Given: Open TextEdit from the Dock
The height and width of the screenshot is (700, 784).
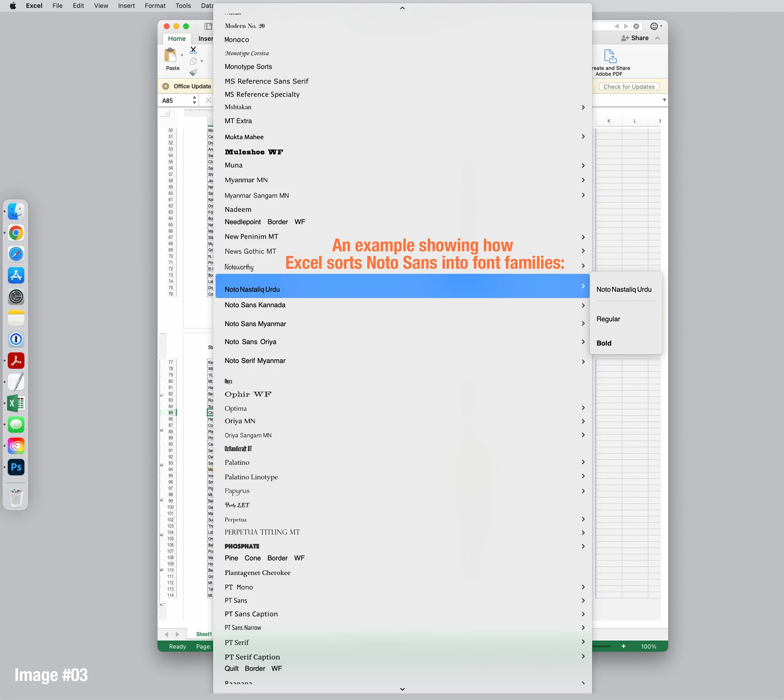Looking at the screenshot, I should pos(16,382).
